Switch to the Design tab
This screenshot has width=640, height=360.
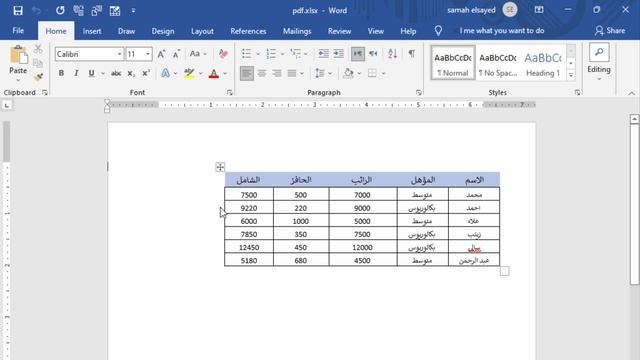coord(163,31)
